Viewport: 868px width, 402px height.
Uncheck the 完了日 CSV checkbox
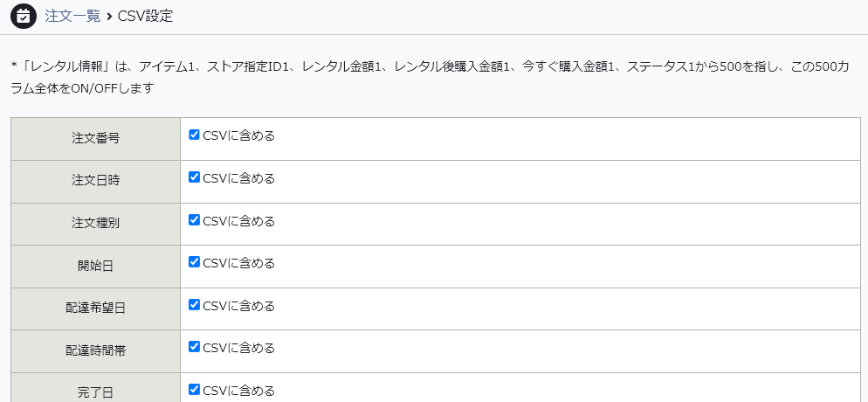click(194, 390)
